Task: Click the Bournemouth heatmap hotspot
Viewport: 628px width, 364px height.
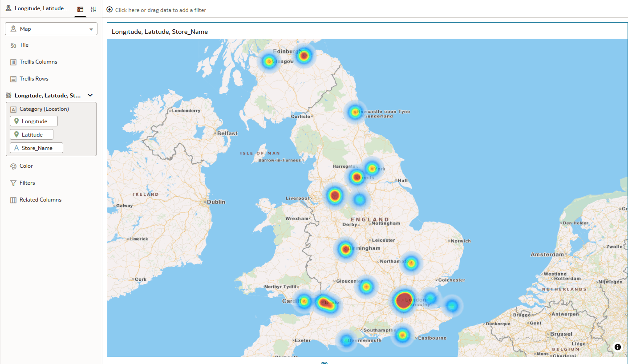Action: pyautogui.click(x=346, y=340)
